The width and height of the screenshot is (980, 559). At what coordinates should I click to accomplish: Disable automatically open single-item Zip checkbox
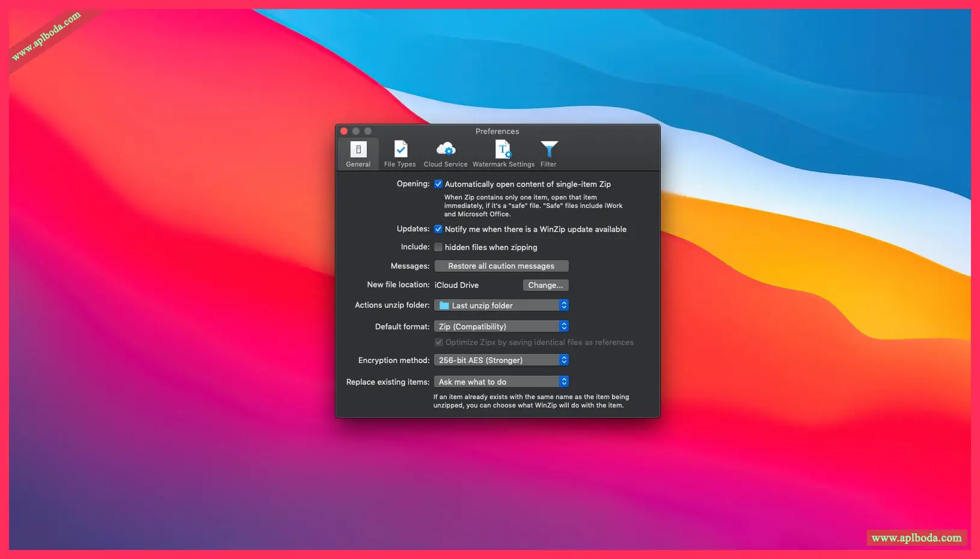tap(438, 184)
